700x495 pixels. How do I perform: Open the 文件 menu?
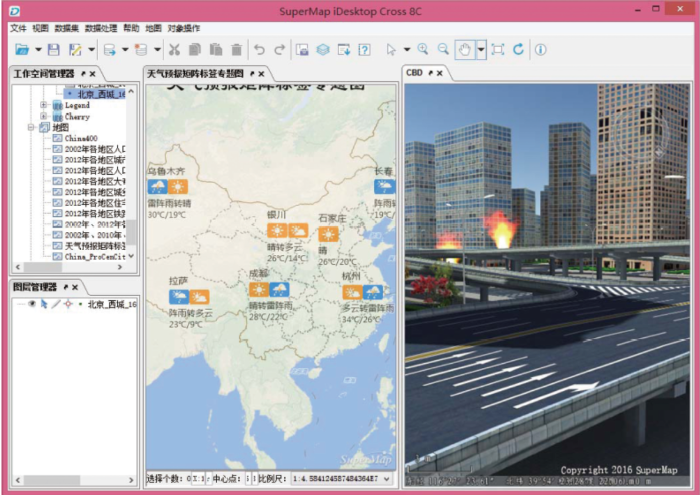[x=18, y=28]
